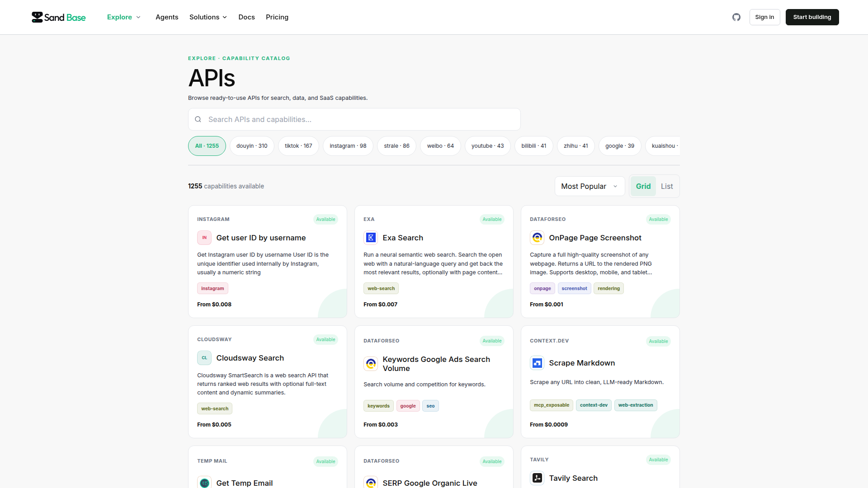Click the onpage tag
Viewport: 868px width, 488px height.
[x=542, y=288]
